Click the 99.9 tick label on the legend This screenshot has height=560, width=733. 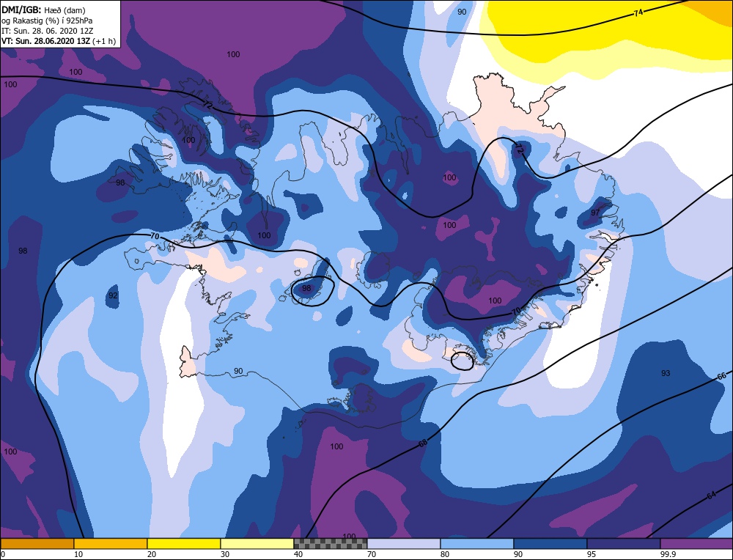tap(668, 554)
